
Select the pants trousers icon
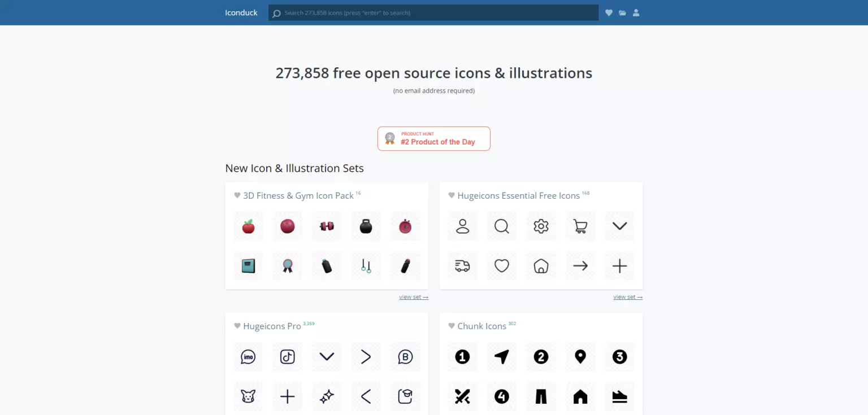[541, 396]
